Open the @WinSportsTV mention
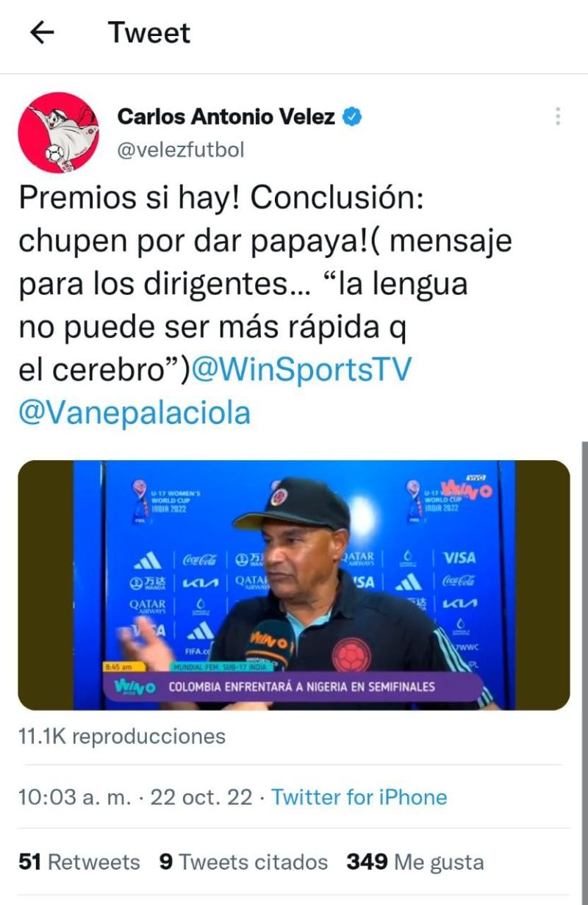 pyautogui.click(x=301, y=371)
